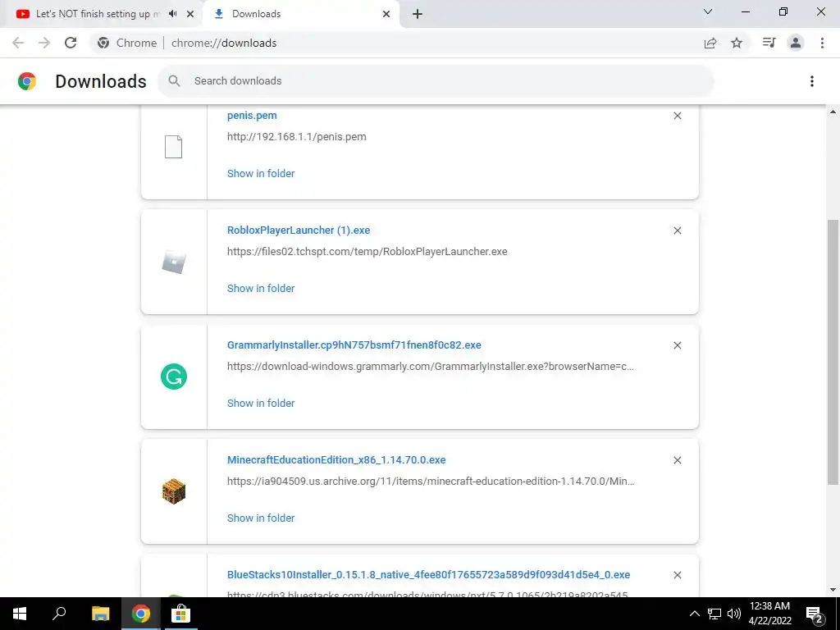
Task: Show hidden system tray icons
Action: 694,614
